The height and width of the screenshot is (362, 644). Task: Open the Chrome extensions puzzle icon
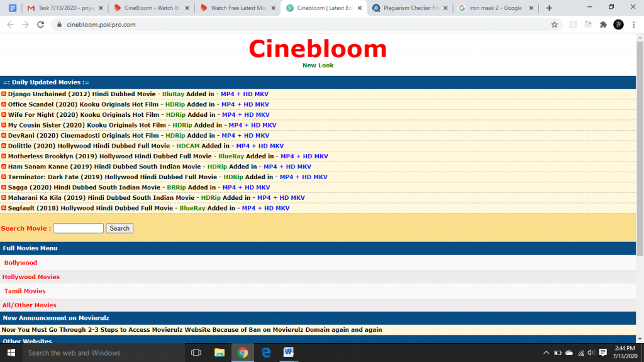click(x=604, y=25)
